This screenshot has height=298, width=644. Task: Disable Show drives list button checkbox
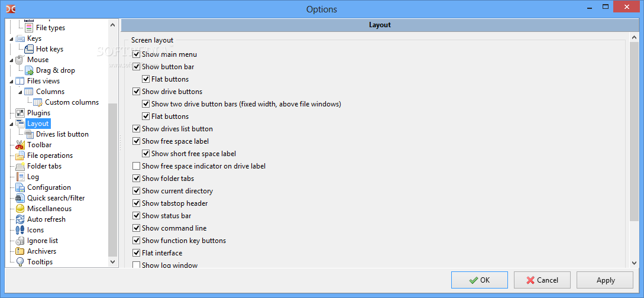coord(137,129)
